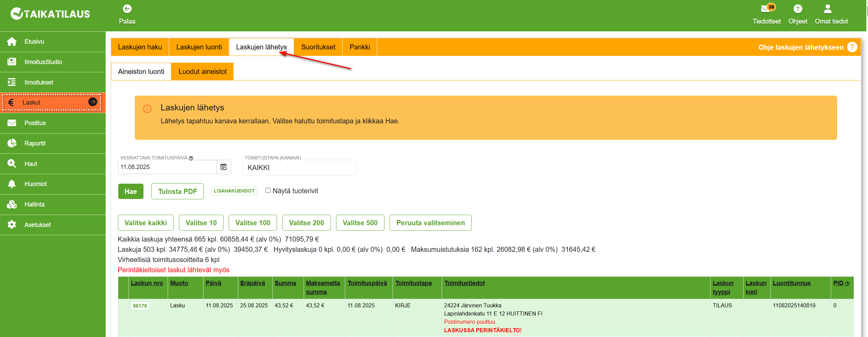Open the Luodut aineistot sub-tab

[202, 72]
